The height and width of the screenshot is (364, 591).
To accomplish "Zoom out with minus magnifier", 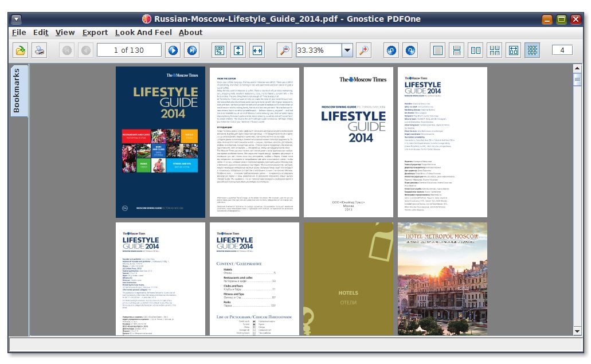I will (x=284, y=50).
